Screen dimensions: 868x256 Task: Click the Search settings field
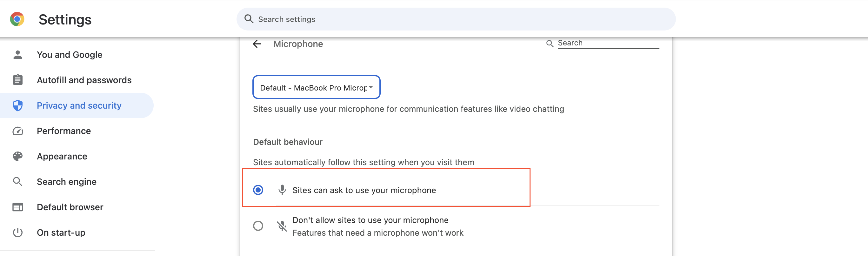pyautogui.click(x=456, y=19)
